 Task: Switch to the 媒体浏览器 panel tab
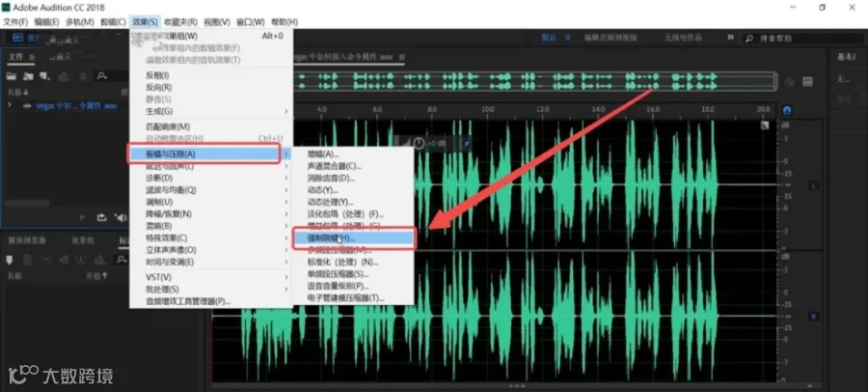coord(27,240)
